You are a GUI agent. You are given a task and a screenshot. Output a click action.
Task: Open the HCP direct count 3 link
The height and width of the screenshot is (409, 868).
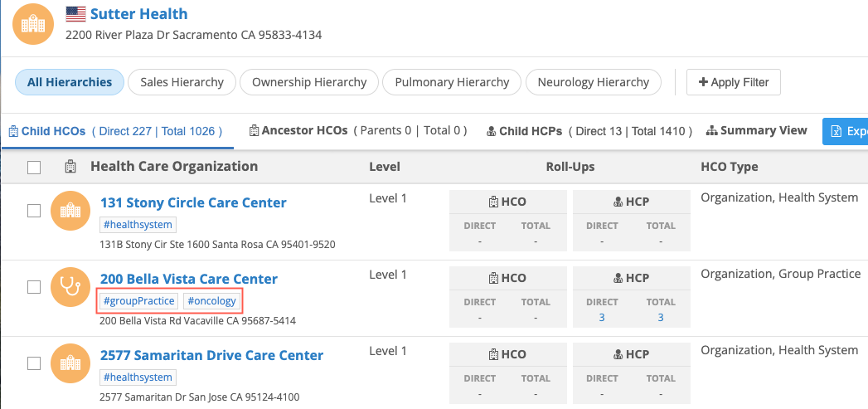pyautogui.click(x=602, y=318)
